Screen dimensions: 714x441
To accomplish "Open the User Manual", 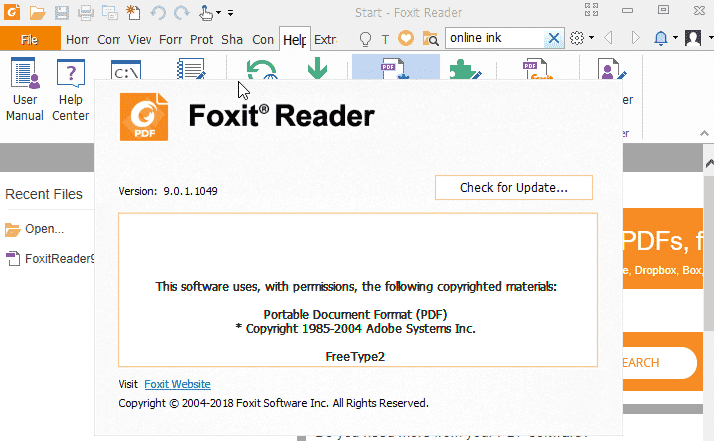I will 25,91.
